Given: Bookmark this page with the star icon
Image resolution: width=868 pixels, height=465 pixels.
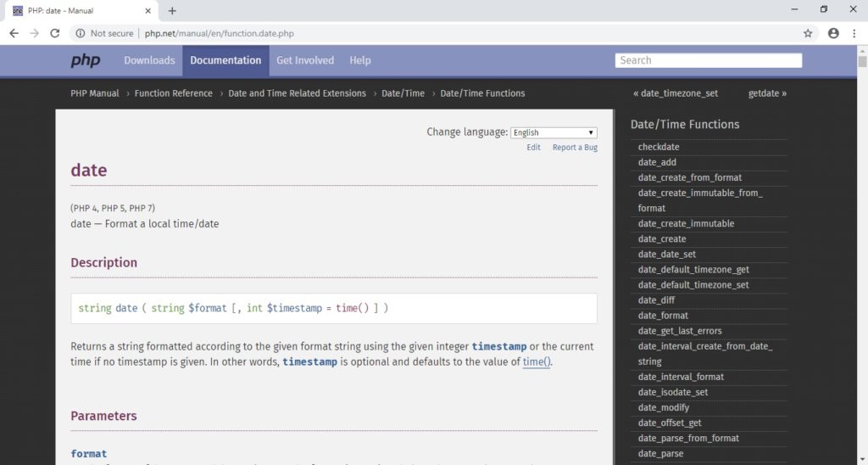Looking at the screenshot, I should click(x=808, y=33).
